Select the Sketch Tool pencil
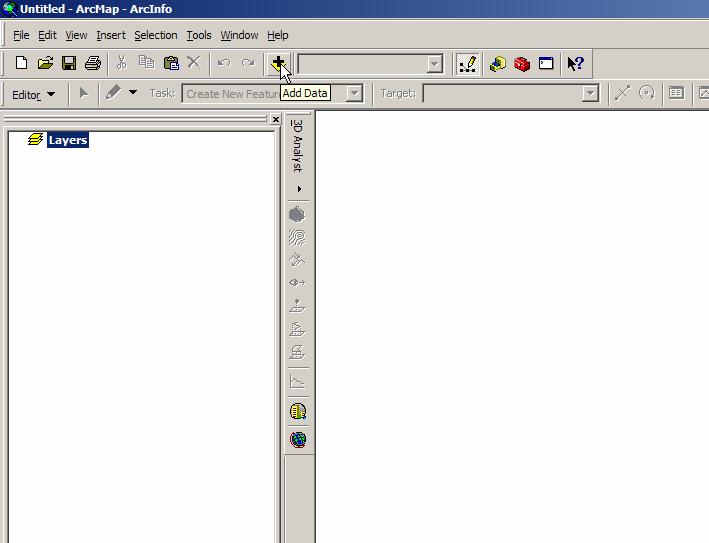The height and width of the screenshot is (543, 709). pyautogui.click(x=113, y=93)
